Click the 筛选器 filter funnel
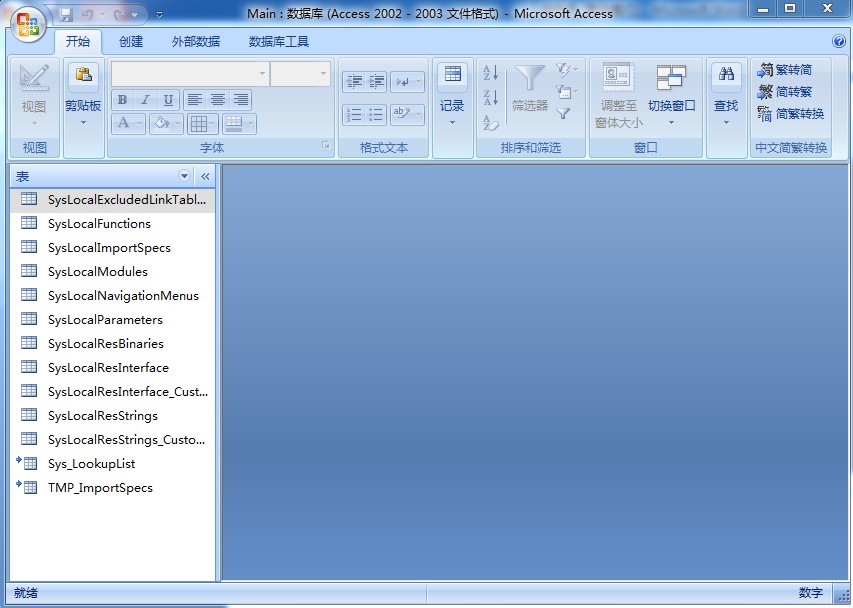The image size is (853, 608). 529,88
